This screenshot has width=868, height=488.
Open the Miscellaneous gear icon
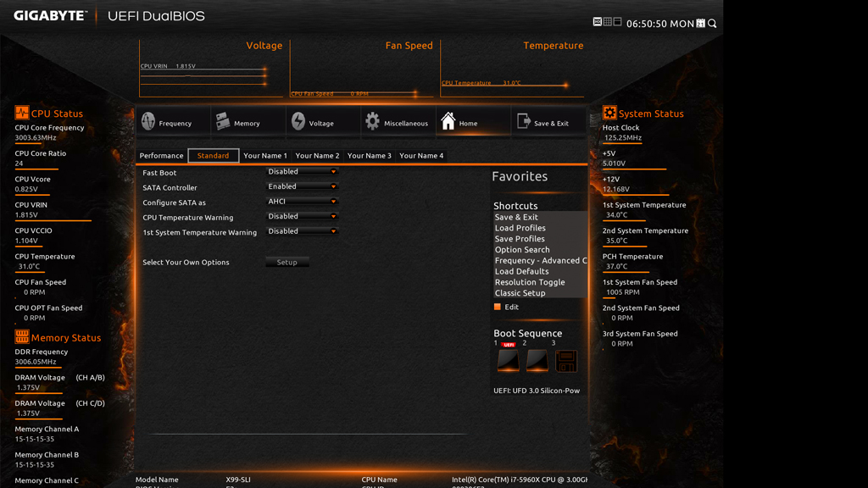click(x=373, y=122)
